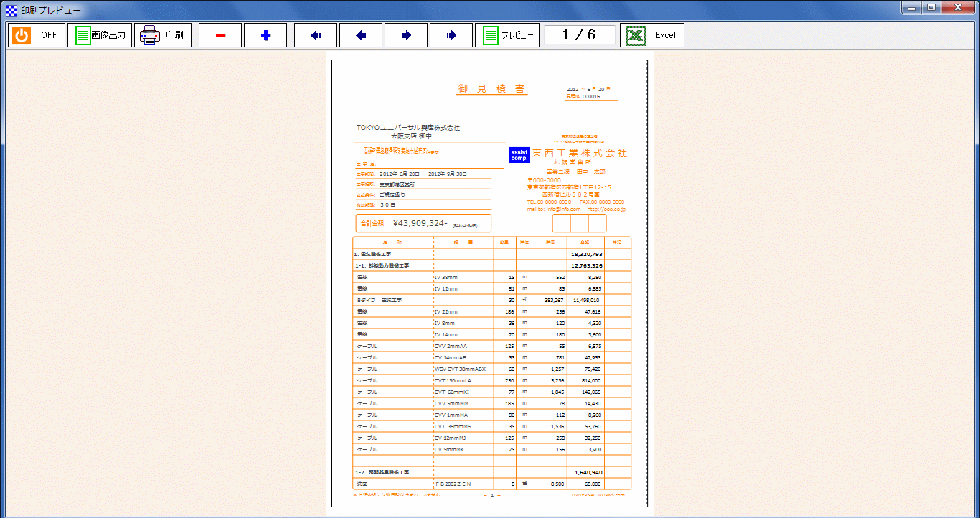Click the blue assist comp. logo

(x=519, y=155)
